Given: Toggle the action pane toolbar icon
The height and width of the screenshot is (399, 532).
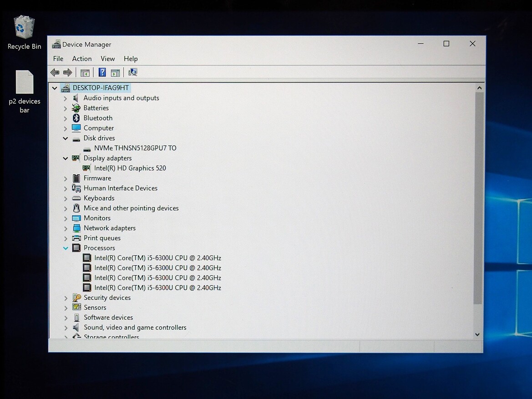Looking at the screenshot, I should tap(115, 73).
